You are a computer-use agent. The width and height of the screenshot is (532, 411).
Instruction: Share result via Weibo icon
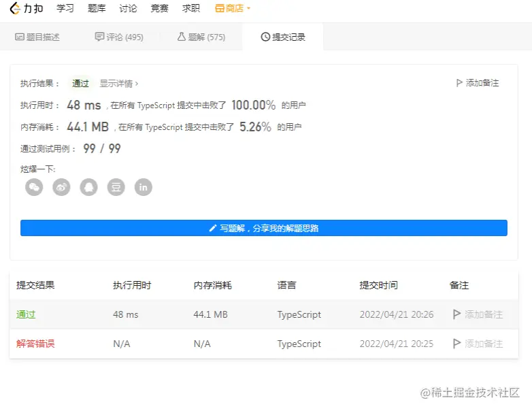click(x=61, y=187)
